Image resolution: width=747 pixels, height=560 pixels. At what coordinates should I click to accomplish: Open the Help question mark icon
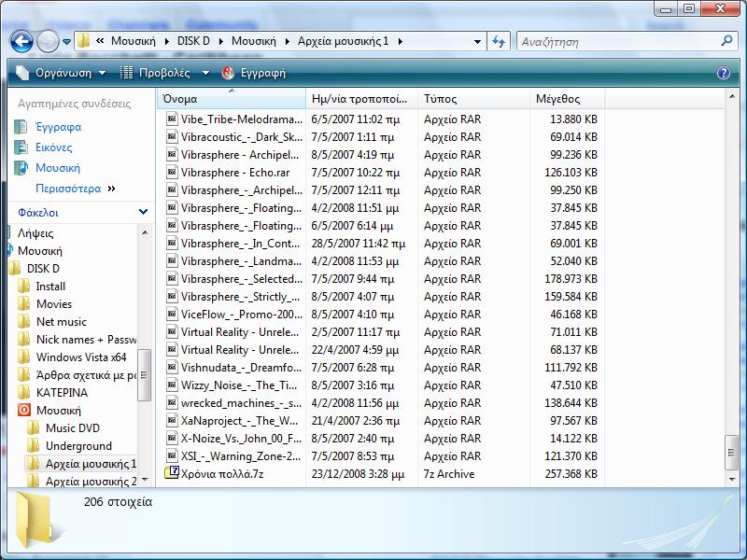pyautogui.click(x=724, y=73)
